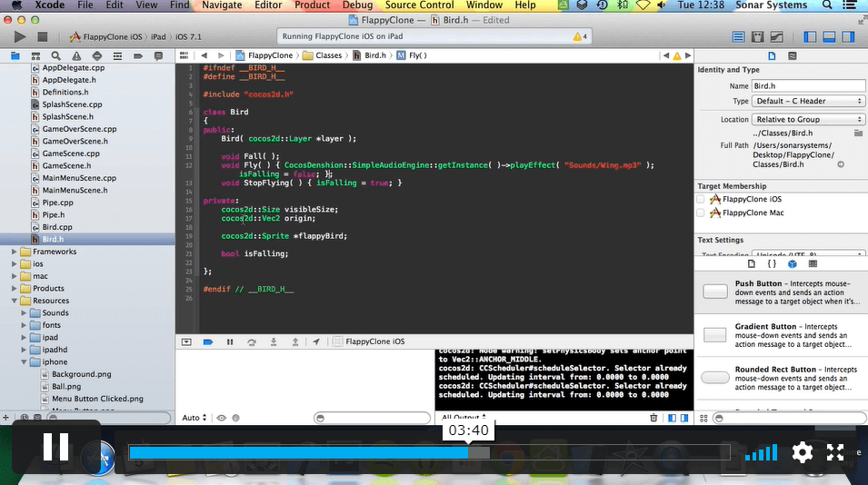This screenshot has height=485, width=868.
Task: Open the Debug menu
Action: pos(357,5)
